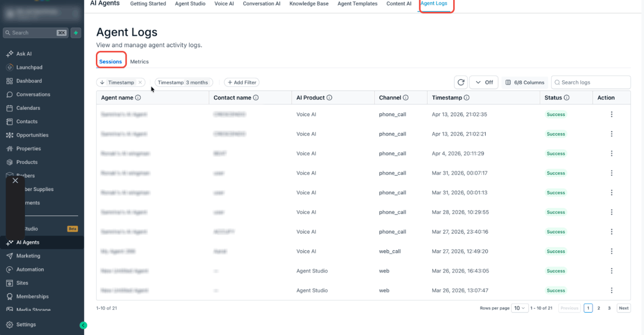Select the Sessions sub-tab
The height and width of the screenshot is (335, 644).
point(111,62)
